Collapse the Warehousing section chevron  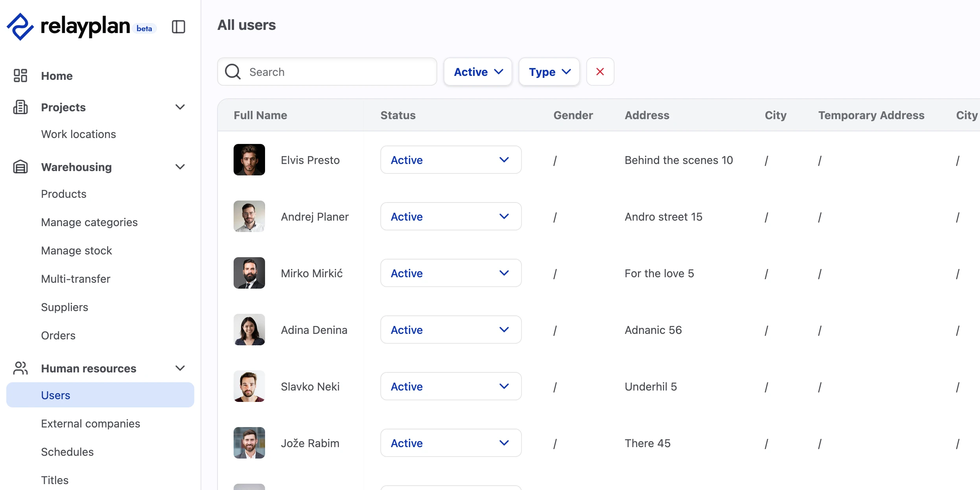point(180,167)
